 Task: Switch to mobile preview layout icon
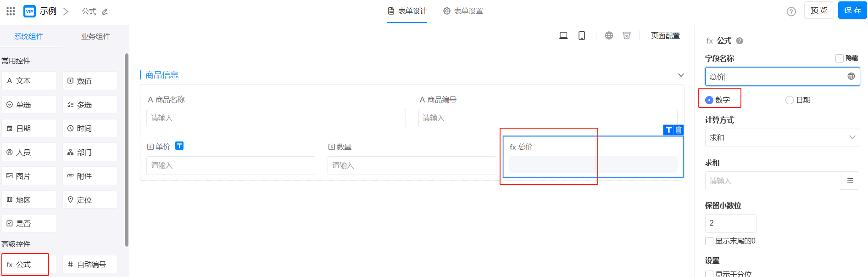click(x=582, y=36)
